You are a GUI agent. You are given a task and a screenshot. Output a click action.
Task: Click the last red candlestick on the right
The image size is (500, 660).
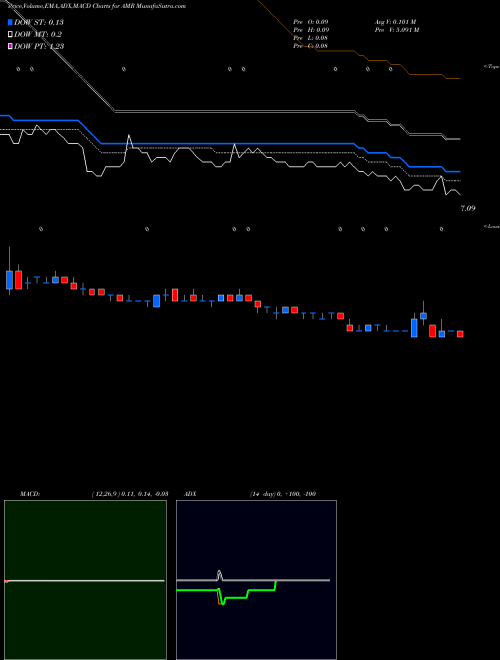point(460,334)
